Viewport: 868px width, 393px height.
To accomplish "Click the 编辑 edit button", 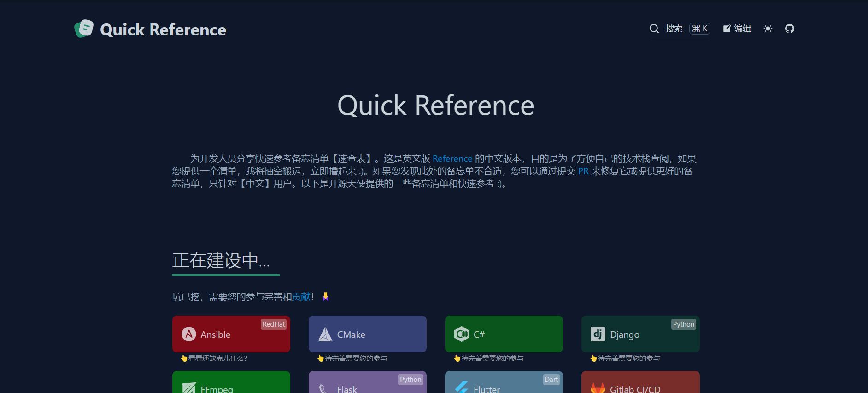I will (x=737, y=29).
